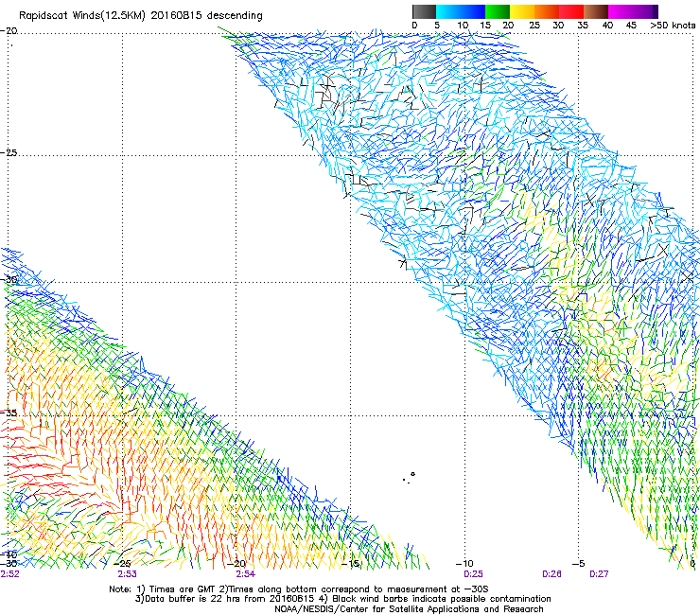Select the magenta-purple 40-50 knots legend segment

633,11
